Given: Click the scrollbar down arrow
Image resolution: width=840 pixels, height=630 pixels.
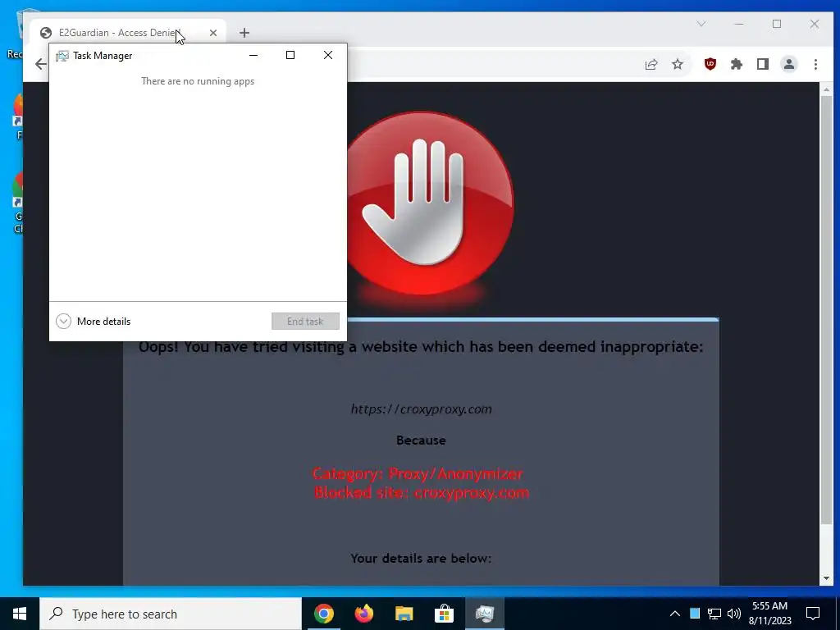Looking at the screenshot, I should [x=826, y=578].
